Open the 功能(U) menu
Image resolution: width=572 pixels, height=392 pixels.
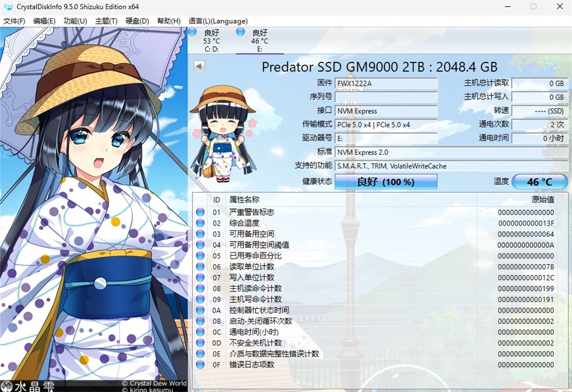(75, 21)
